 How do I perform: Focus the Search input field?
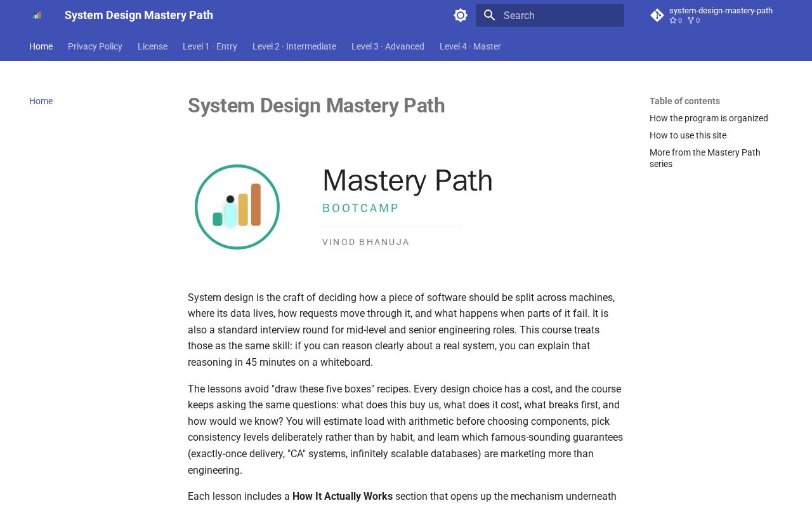coord(550,15)
